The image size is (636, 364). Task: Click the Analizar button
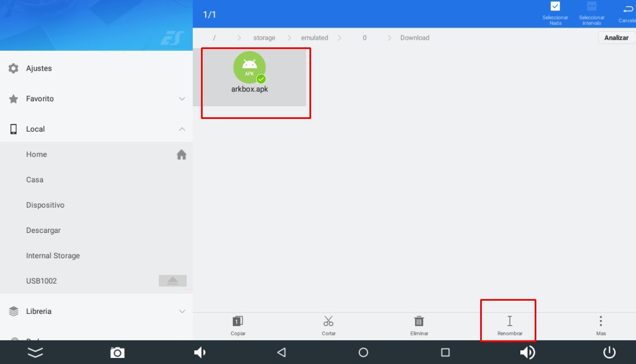(x=616, y=38)
